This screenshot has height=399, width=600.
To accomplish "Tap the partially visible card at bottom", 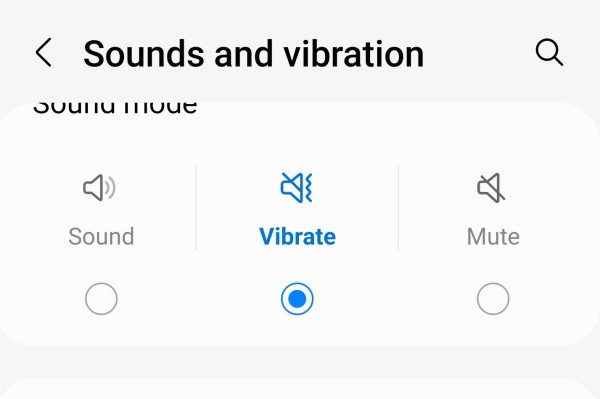I will 300,388.
